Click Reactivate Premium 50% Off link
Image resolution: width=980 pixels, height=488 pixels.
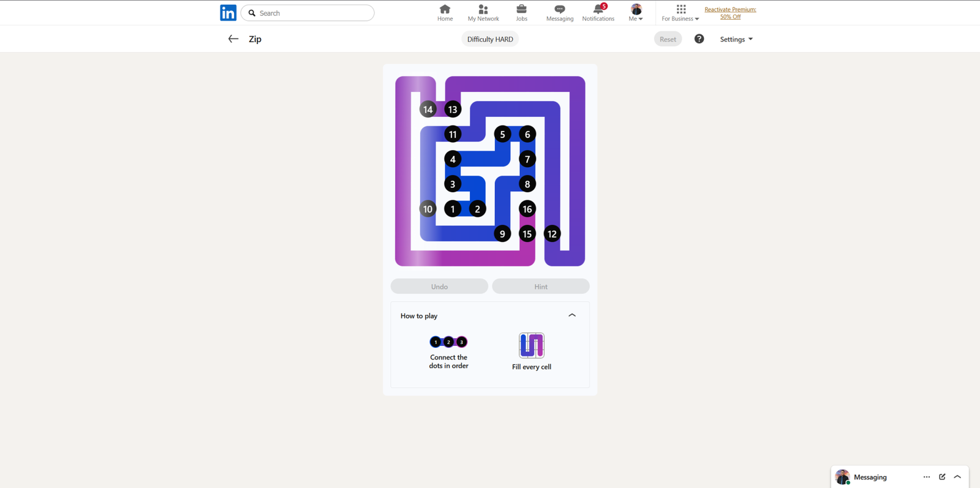point(730,13)
